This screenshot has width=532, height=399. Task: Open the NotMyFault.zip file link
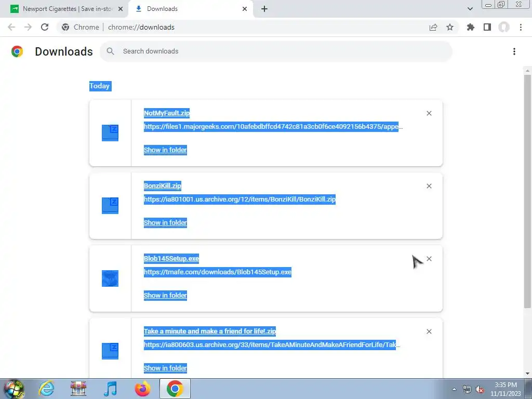[167, 113]
